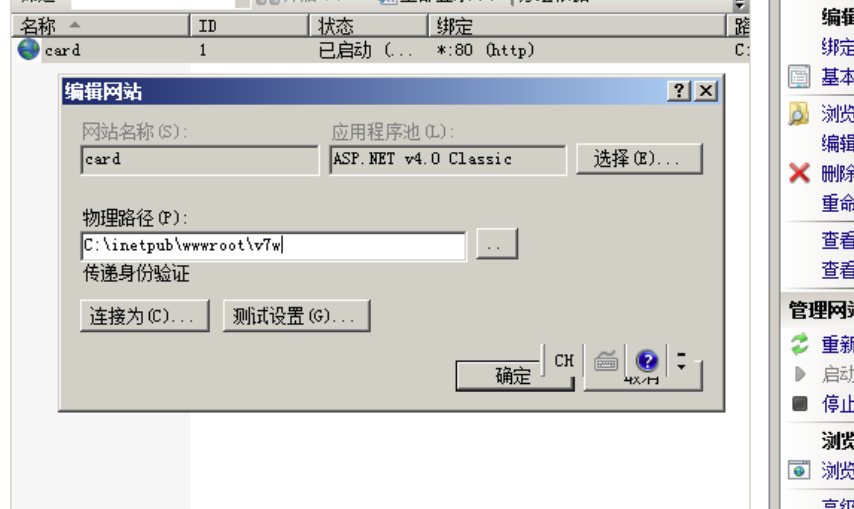Click the card site globe icon
The height and width of the screenshot is (509, 854).
(x=28, y=50)
